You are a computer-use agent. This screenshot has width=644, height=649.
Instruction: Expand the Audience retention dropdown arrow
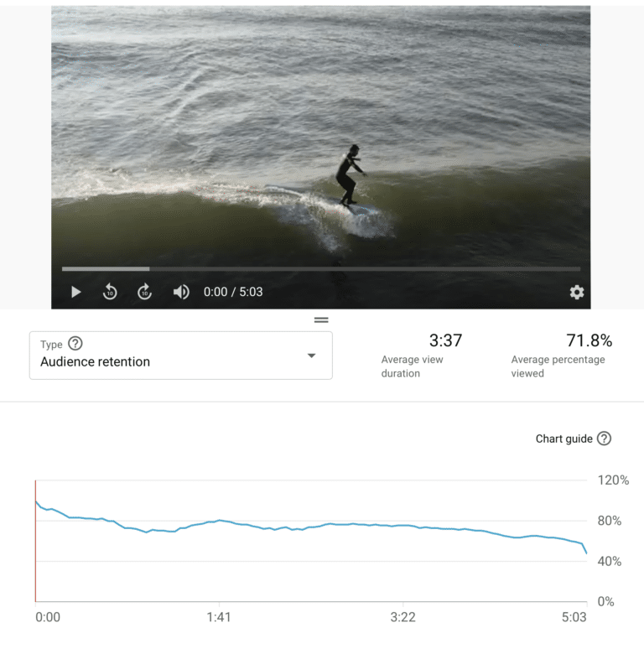pos(312,356)
